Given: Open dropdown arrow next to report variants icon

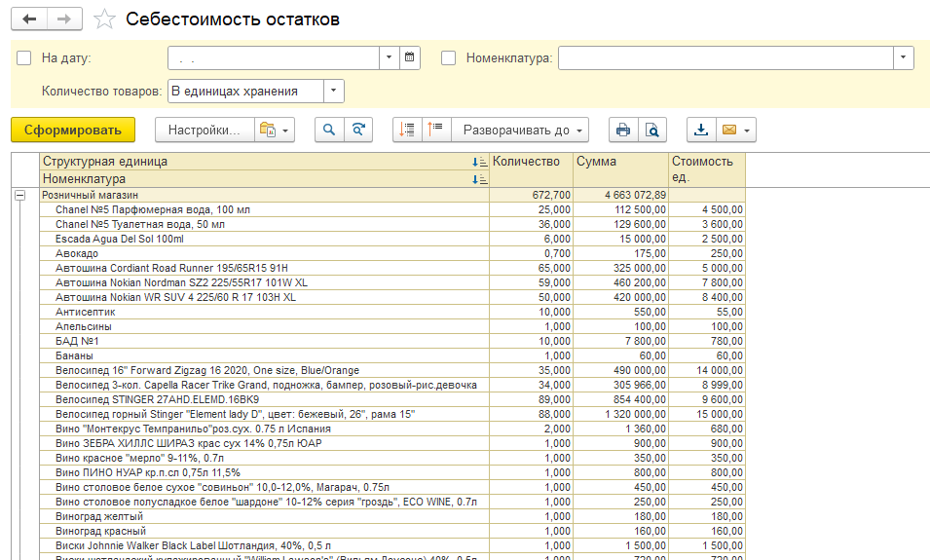Looking at the screenshot, I should (x=285, y=130).
